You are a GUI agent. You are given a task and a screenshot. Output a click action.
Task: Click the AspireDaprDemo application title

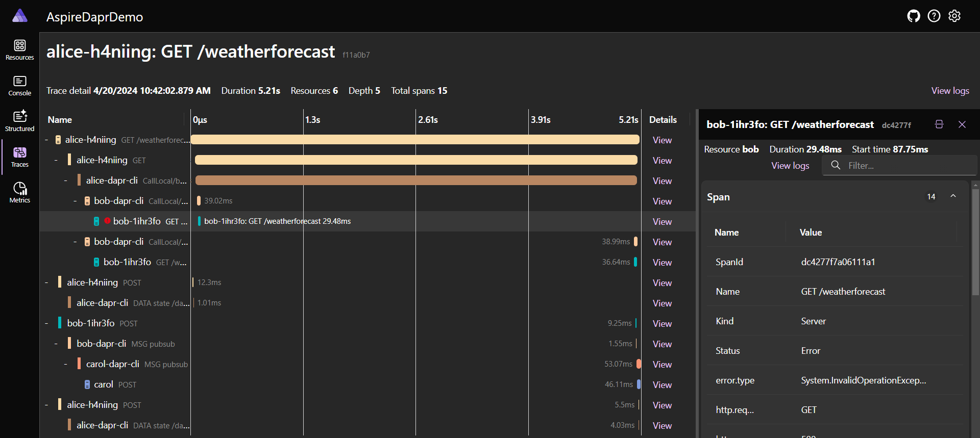[x=94, y=17]
